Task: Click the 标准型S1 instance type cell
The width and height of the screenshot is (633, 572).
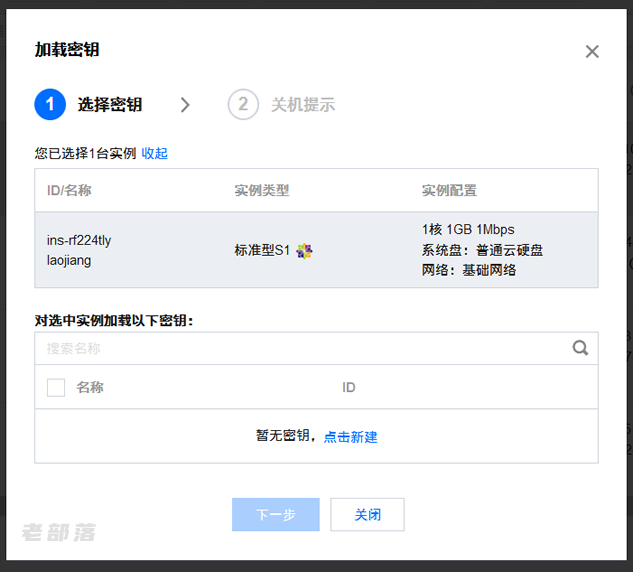Action: click(262, 250)
